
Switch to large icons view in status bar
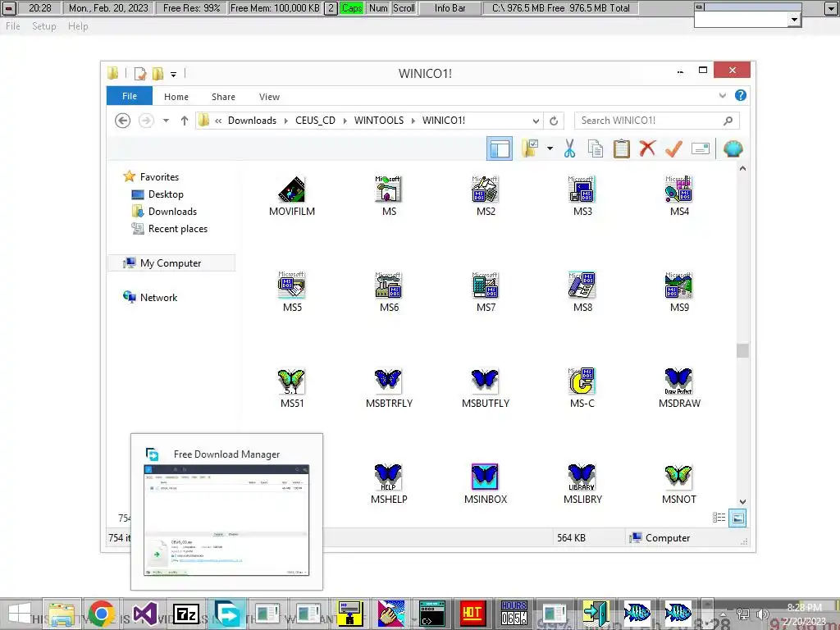(x=737, y=518)
